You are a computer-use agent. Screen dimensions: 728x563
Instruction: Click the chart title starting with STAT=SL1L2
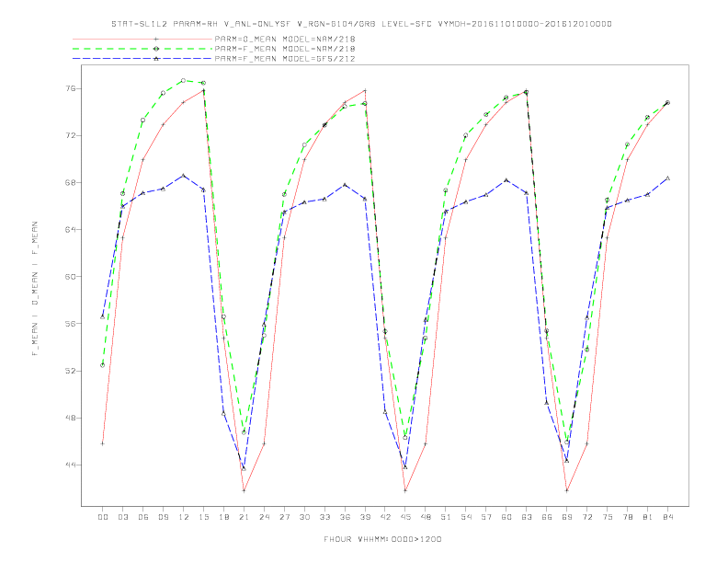(x=361, y=24)
